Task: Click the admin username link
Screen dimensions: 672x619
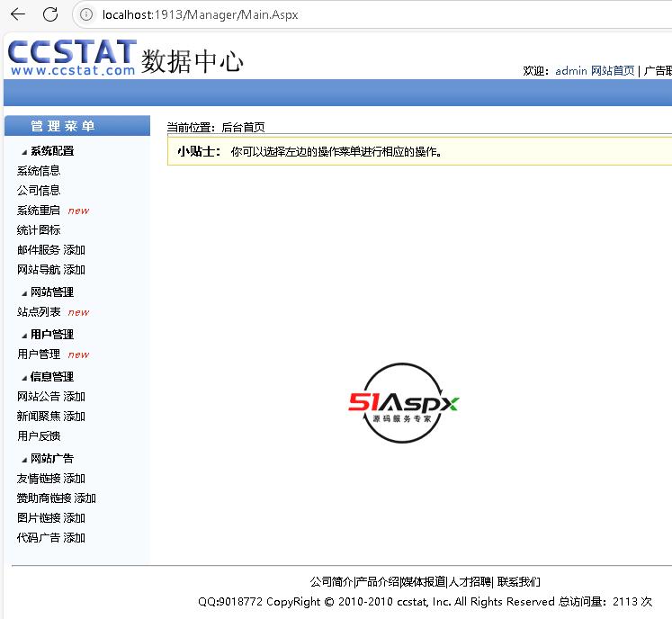Action: pos(571,71)
